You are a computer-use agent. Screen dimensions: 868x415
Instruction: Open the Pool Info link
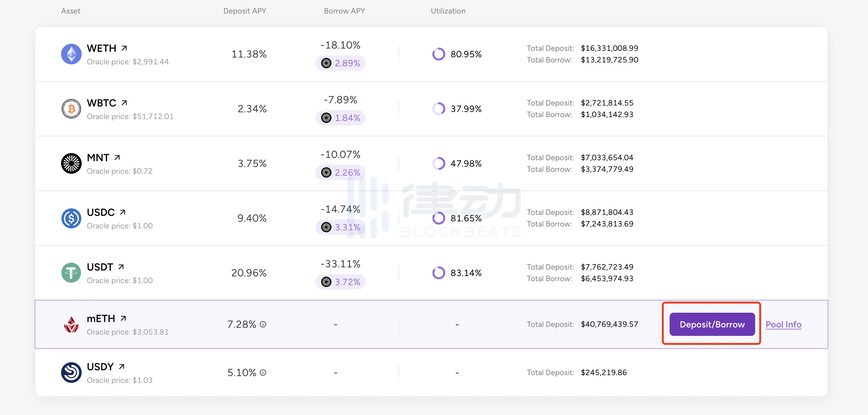783,324
